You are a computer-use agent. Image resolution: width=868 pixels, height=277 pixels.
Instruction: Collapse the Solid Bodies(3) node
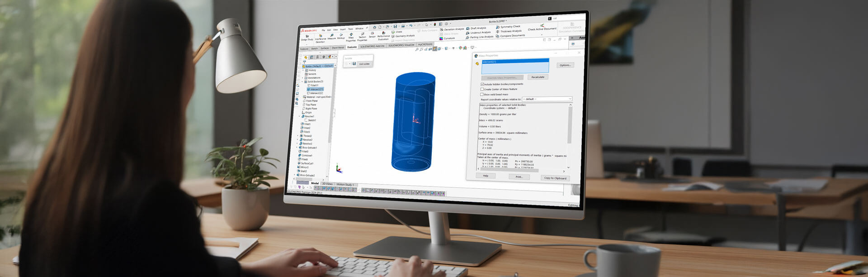302,81
